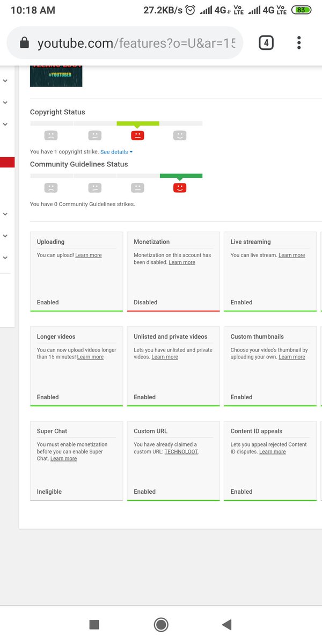The width and height of the screenshot is (322, 644).
Task: Expand sidebar chevron beside the Uploading card
Action: pyautogui.click(x=5, y=236)
